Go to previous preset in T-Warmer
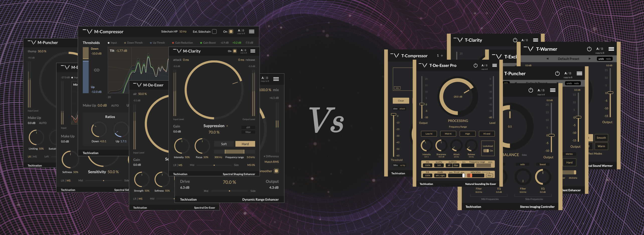 547,59
